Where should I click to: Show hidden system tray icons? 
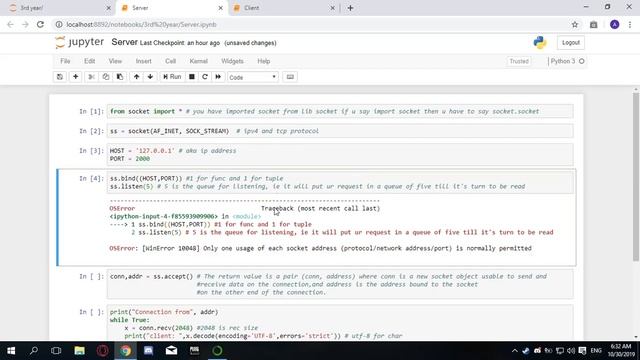tap(515, 351)
